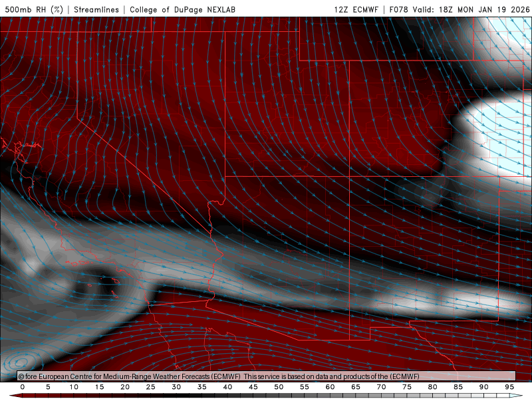
Task: Click the 75 label on the color scale
Action: [x=407, y=387]
